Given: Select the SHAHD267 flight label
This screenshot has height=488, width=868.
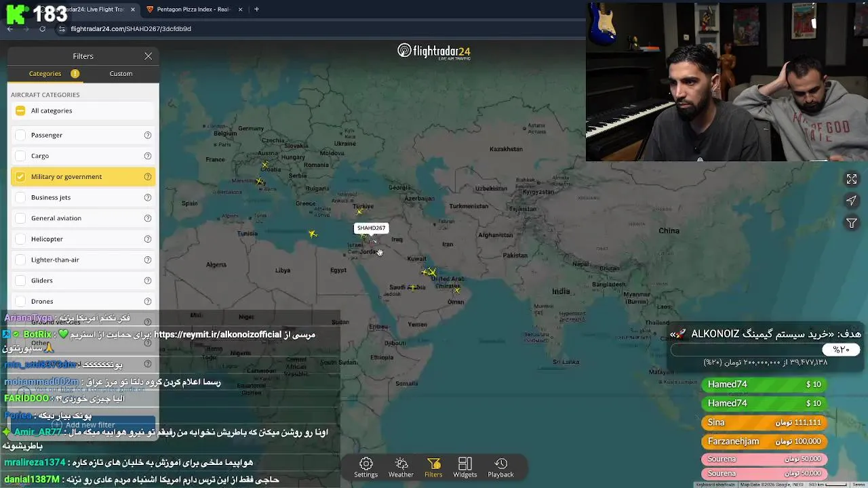Looking at the screenshot, I should pos(371,228).
